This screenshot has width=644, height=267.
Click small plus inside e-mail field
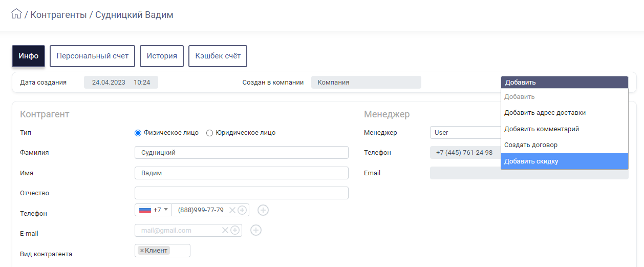(x=235, y=230)
